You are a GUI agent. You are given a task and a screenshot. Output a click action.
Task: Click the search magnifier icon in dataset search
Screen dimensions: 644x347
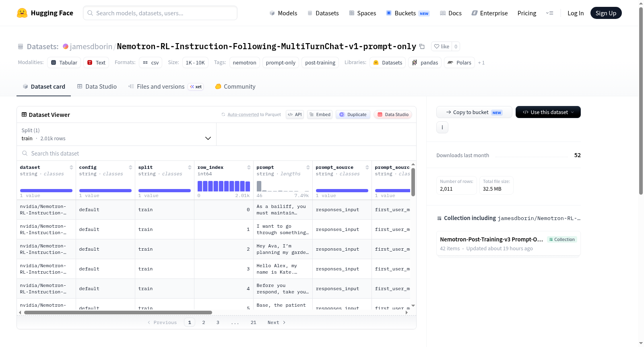[25, 153]
